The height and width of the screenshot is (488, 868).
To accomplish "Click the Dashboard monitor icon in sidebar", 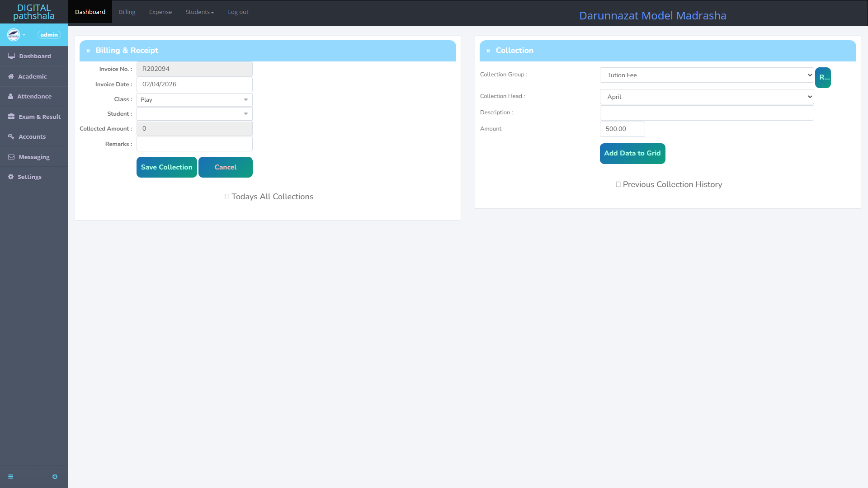I will click(x=11, y=56).
